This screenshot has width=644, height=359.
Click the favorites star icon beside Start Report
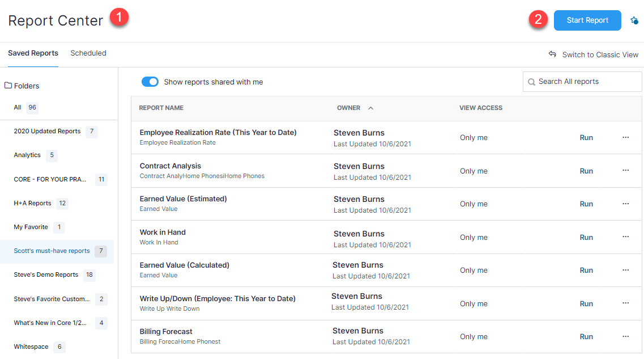coord(634,20)
